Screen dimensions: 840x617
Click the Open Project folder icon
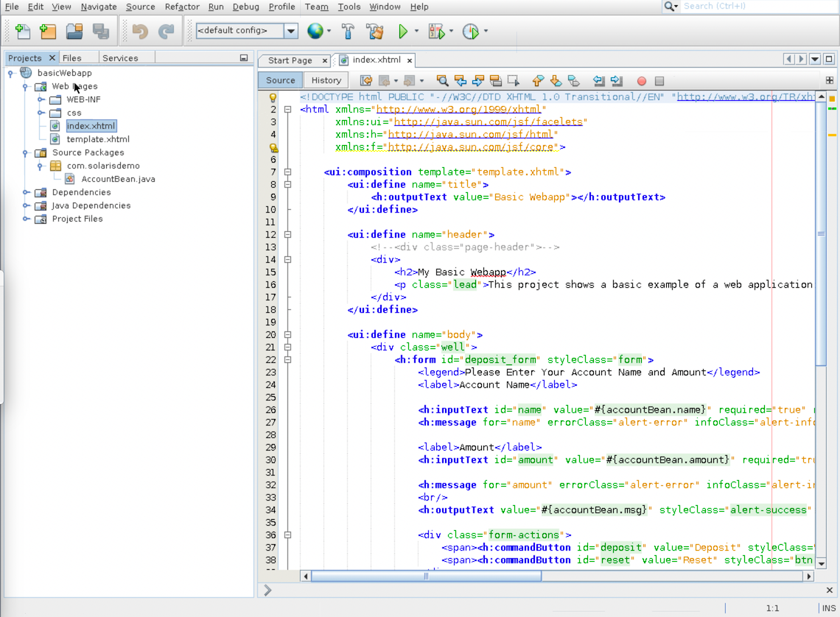point(74,32)
